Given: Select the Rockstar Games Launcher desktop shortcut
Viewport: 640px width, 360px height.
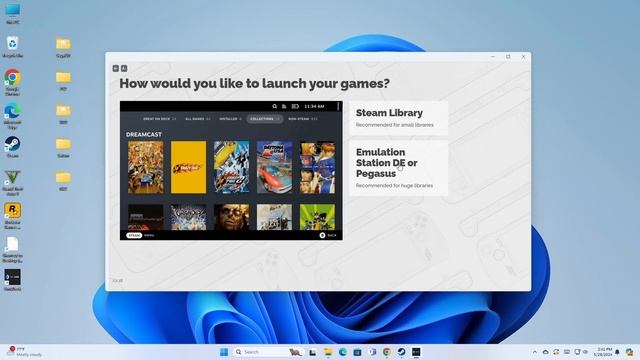Looking at the screenshot, I should 13,216.
